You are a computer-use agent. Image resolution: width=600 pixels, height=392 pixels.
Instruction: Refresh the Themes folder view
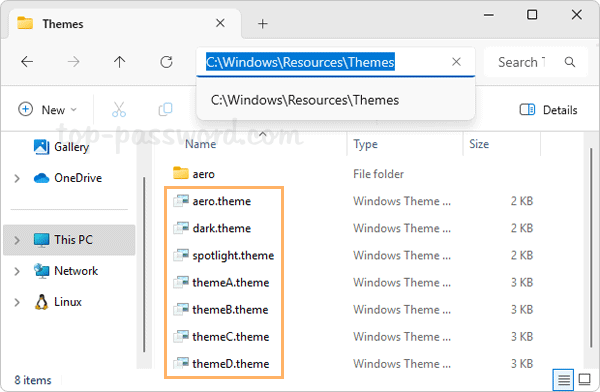coord(166,62)
